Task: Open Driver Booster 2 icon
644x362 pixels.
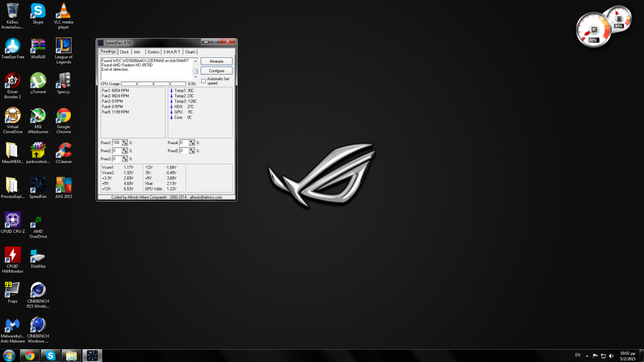Action: (13, 86)
